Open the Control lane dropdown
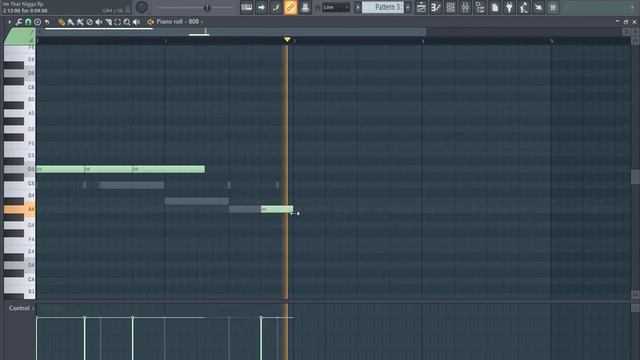Screen dimensions: 640x360 tap(22, 308)
